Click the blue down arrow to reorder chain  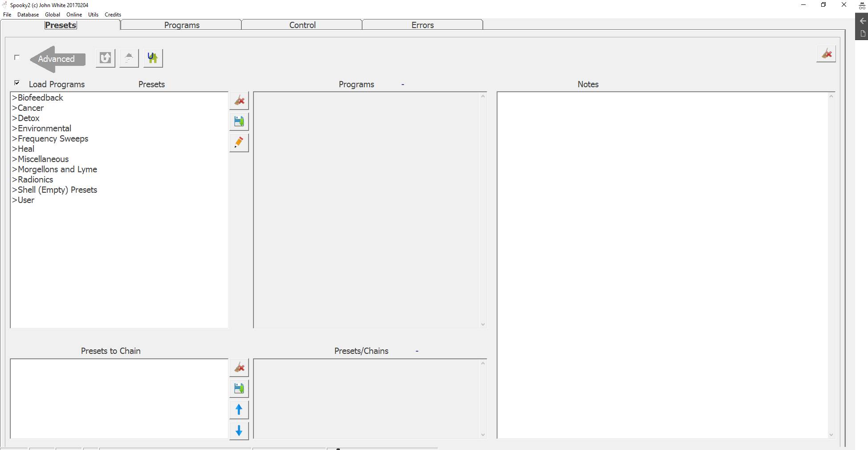(x=239, y=431)
